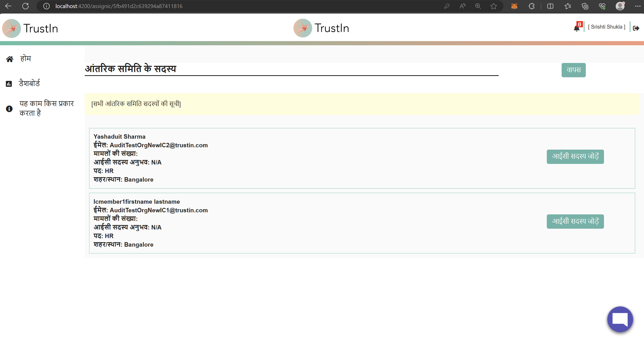Click the वापस button
Image resolution: width=644 pixels, height=339 pixels.
tap(573, 70)
